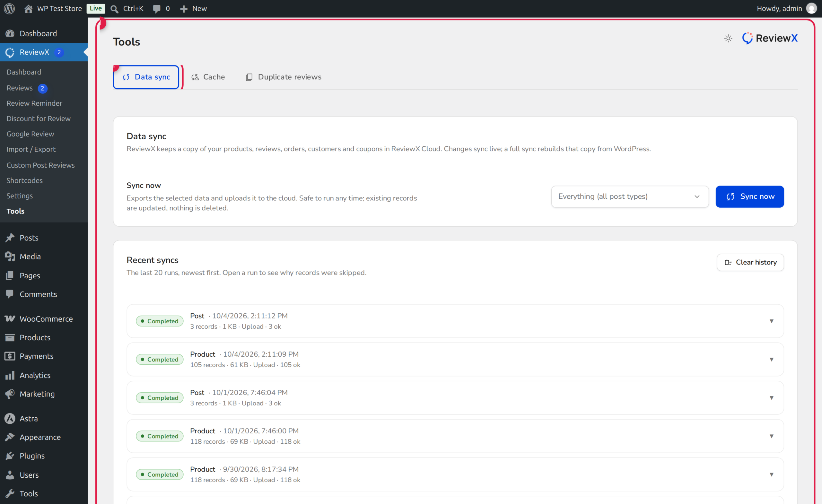Open the Google Review submenu item
The height and width of the screenshot is (504, 822).
(44, 134)
